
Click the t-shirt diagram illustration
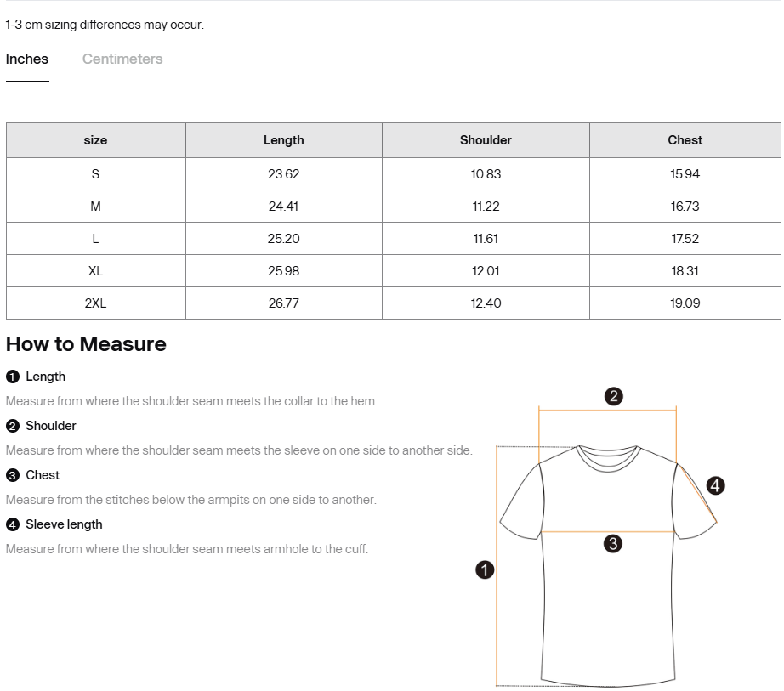point(607,595)
